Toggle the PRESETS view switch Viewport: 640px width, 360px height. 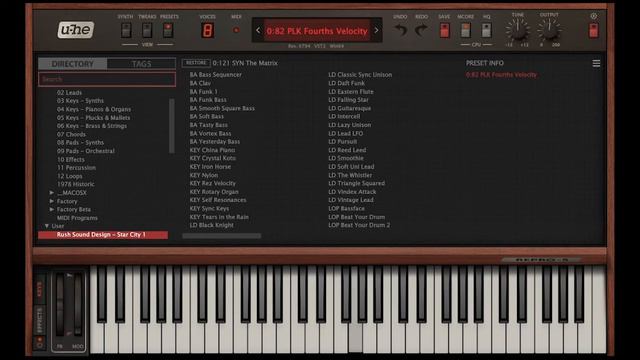pyautogui.click(x=168, y=30)
